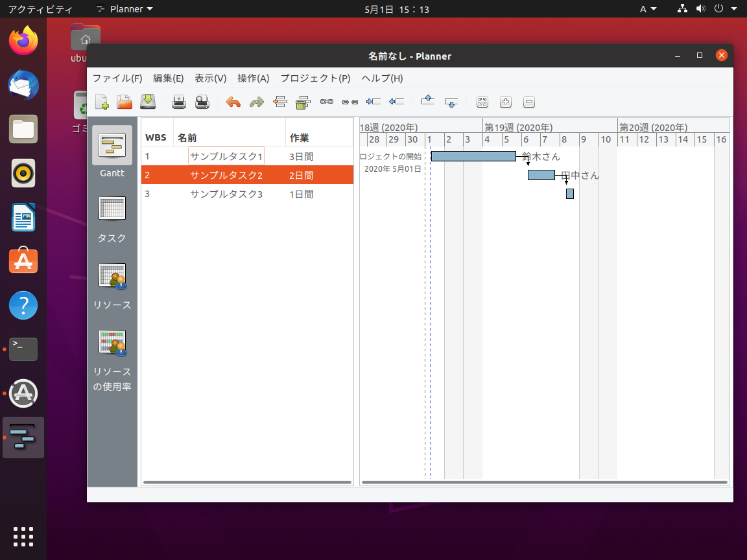Insert a new task with the toolbar icon
The image size is (747, 560).
pos(279,102)
